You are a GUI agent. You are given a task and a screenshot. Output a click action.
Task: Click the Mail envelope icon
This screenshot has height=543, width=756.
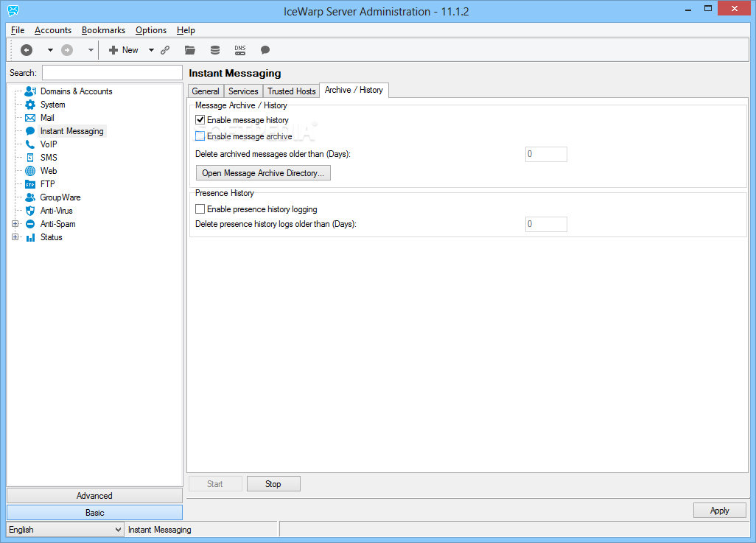[30, 118]
